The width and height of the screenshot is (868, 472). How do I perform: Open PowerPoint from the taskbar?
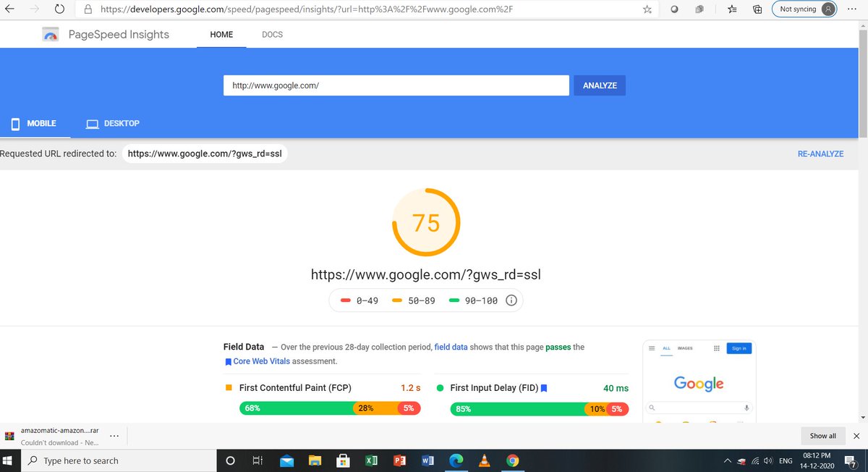[x=399, y=460]
